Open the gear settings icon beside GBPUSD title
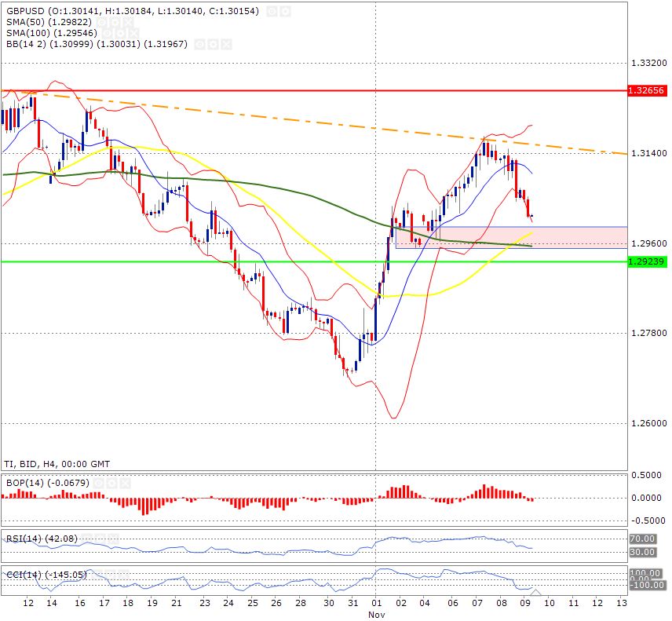Image resolution: width=672 pixels, height=621 pixels. [x=286, y=11]
